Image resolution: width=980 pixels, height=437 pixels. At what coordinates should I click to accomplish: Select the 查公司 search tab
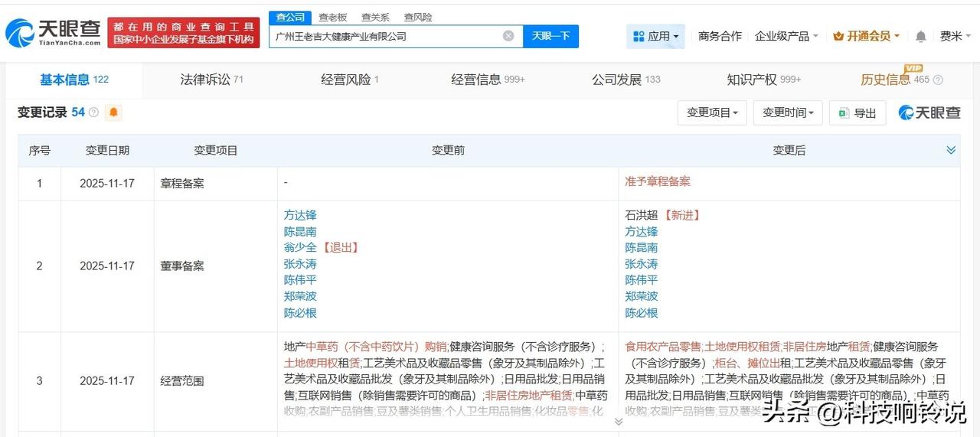pos(290,17)
